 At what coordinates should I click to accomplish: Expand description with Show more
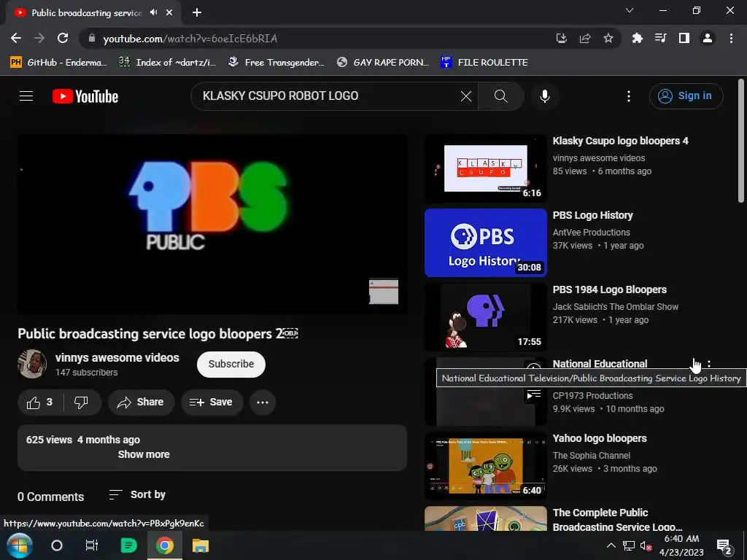click(x=144, y=454)
